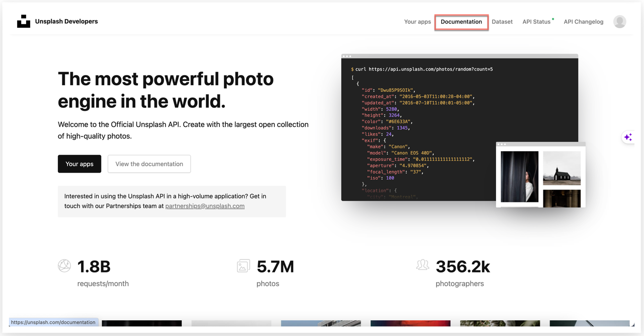Click the curl command line in the code sample
Screen dimensions: 644x336
tap(422, 69)
